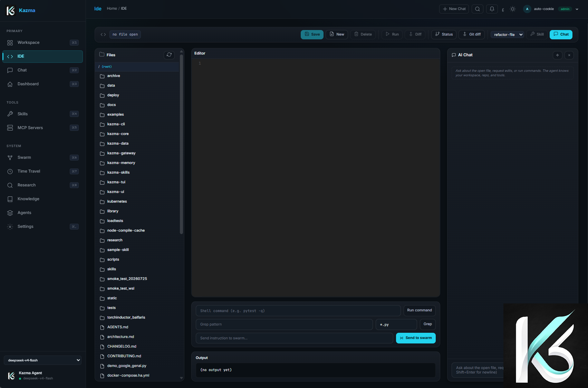Click the Grep button
Image resolution: width=588 pixels, height=388 pixels.
click(428, 324)
